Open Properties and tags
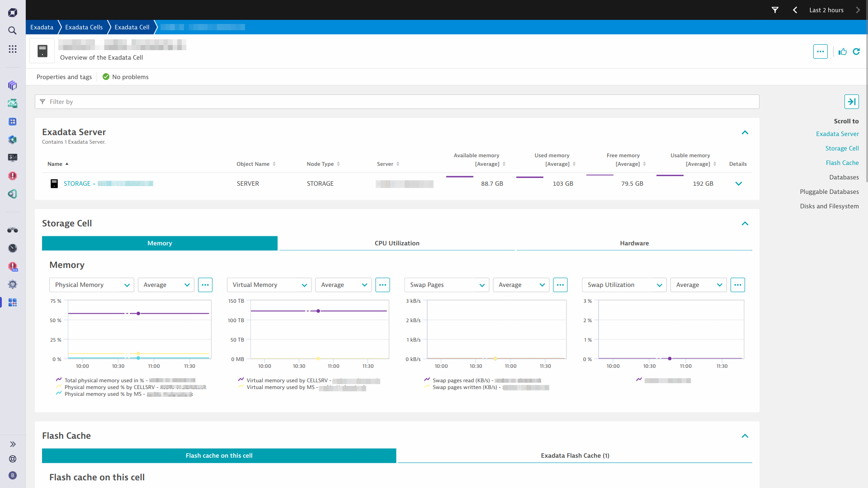The width and height of the screenshot is (868, 488). (64, 77)
